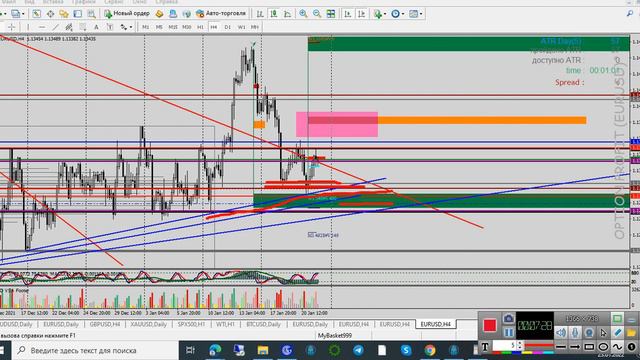Open the Strategy Tester icon
Screen dimensions: 640x360
(x=91, y=14)
